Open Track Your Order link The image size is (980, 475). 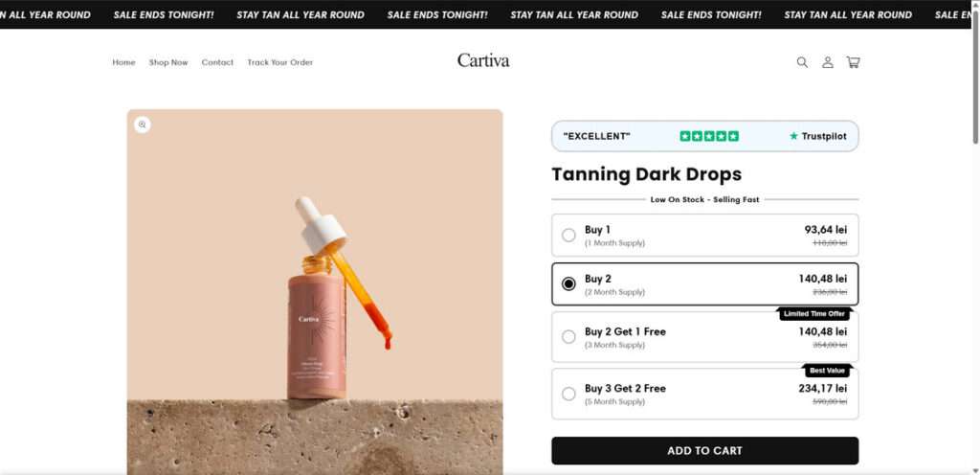tap(279, 62)
